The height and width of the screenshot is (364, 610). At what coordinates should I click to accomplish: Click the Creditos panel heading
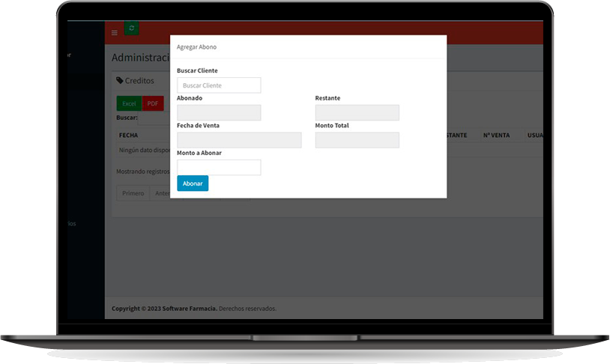click(139, 80)
